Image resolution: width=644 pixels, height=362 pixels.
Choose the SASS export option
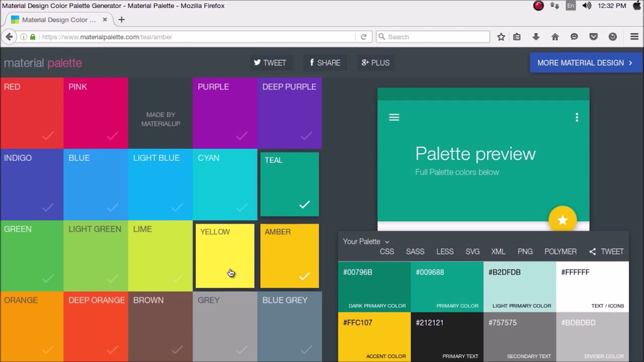click(415, 251)
